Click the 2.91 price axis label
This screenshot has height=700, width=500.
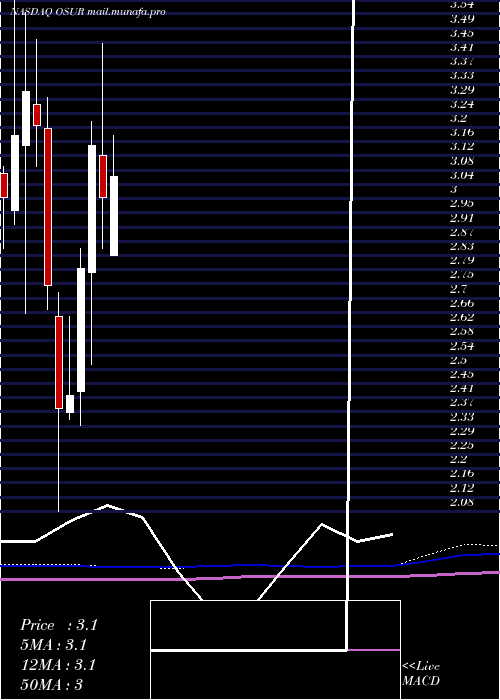[462, 218]
